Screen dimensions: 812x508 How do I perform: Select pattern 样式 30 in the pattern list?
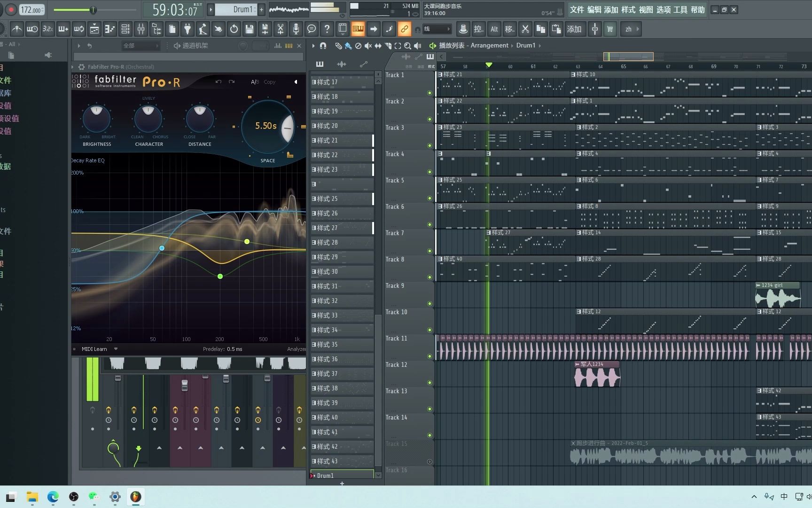(x=342, y=271)
